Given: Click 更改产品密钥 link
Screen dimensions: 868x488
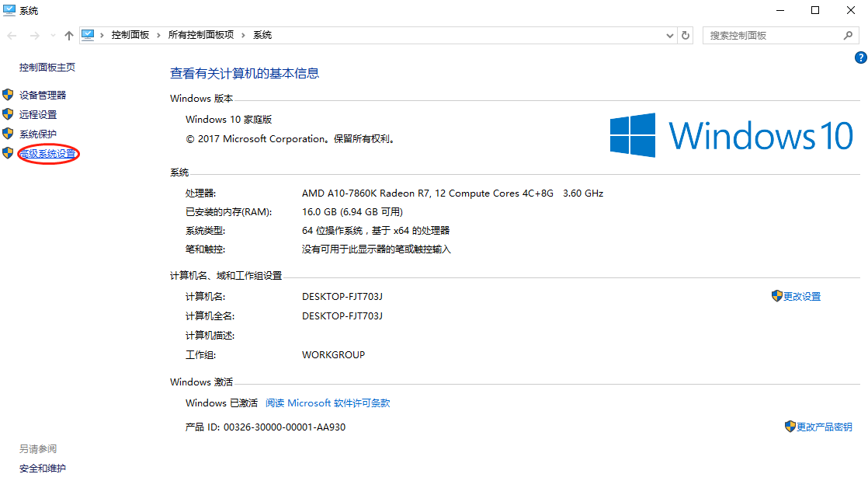Looking at the screenshot, I should tap(825, 427).
